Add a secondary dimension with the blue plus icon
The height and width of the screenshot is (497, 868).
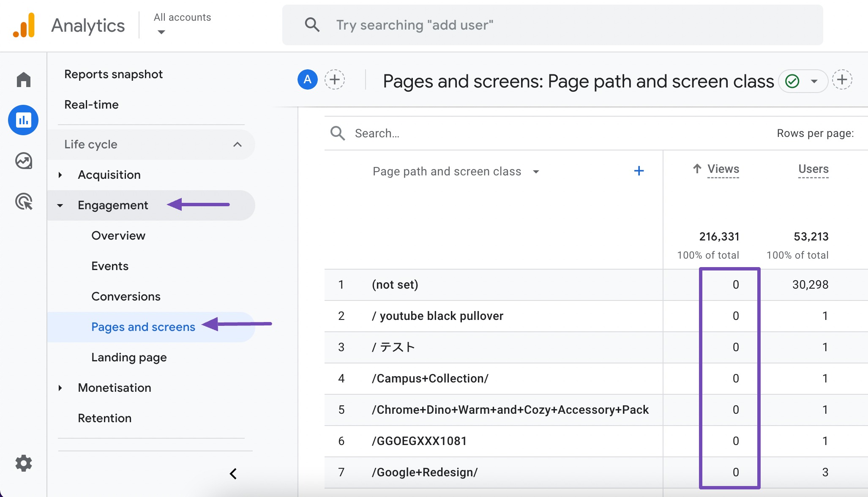[x=639, y=171]
